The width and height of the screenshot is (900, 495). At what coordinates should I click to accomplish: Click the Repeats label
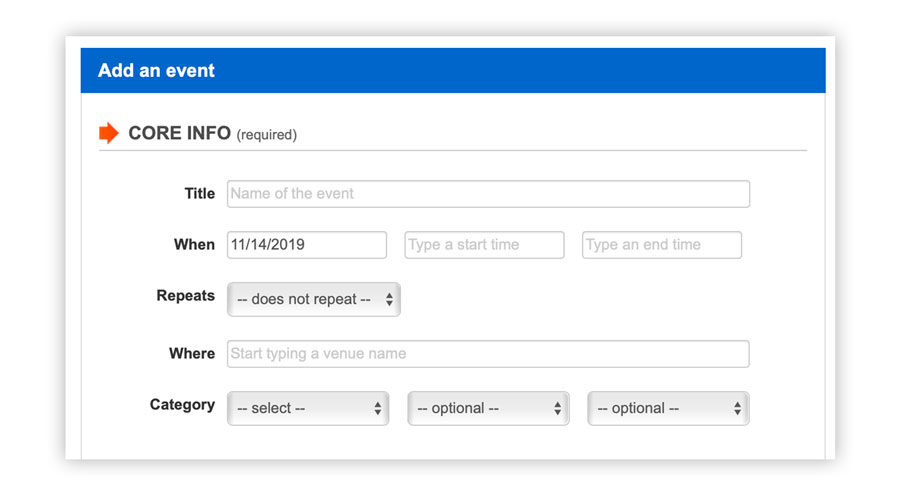coord(185,296)
